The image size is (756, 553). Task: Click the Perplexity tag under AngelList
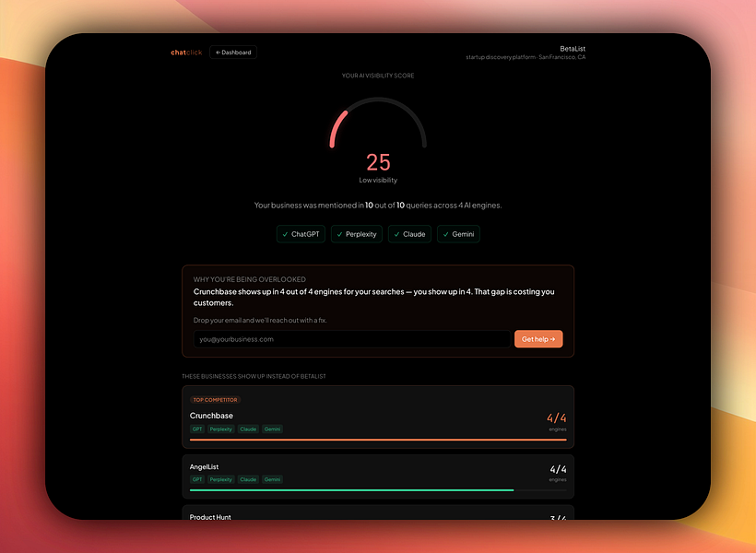[x=221, y=479]
